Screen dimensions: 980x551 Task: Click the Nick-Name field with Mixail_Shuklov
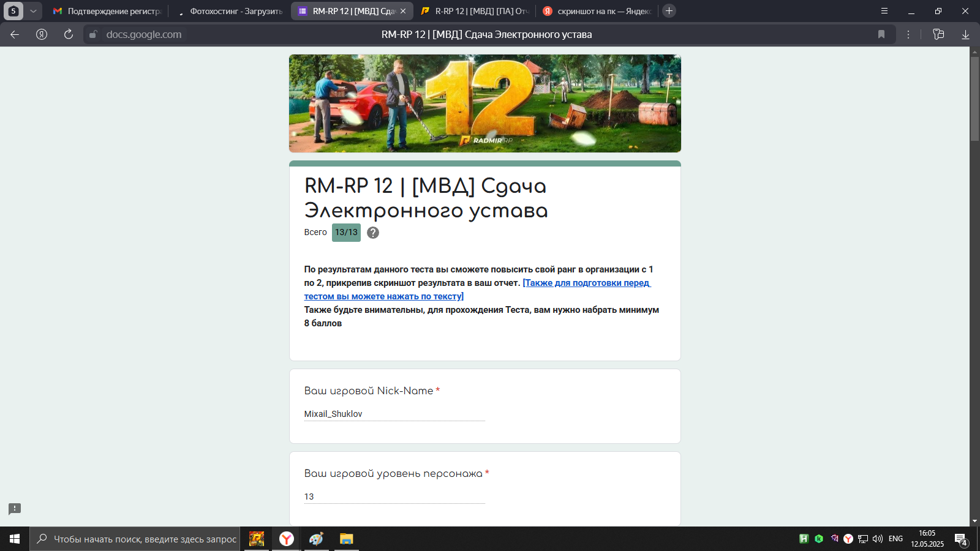tap(394, 414)
